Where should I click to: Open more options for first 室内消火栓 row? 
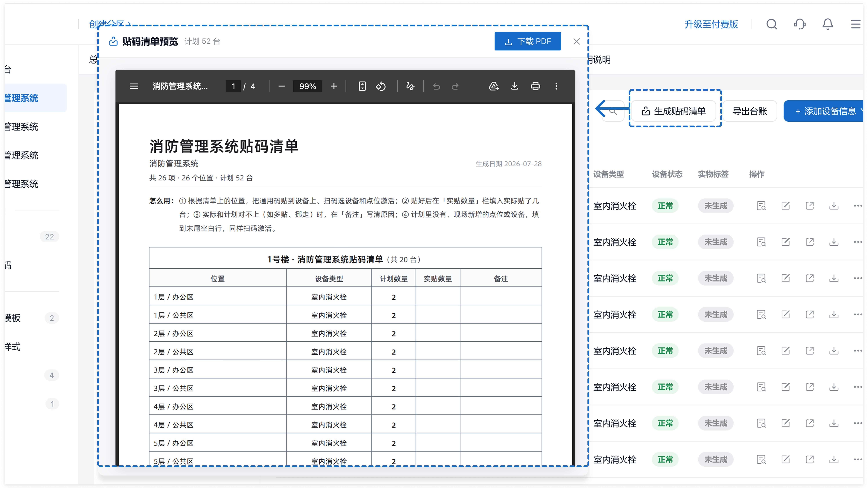click(858, 206)
